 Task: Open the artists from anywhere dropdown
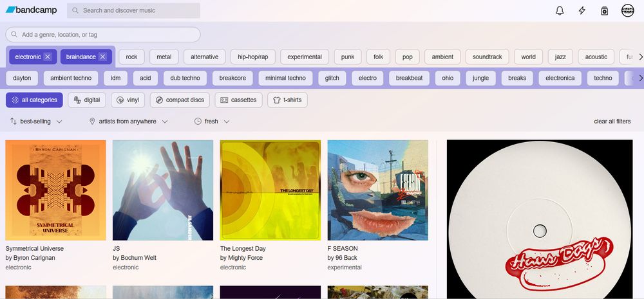tap(129, 122)
